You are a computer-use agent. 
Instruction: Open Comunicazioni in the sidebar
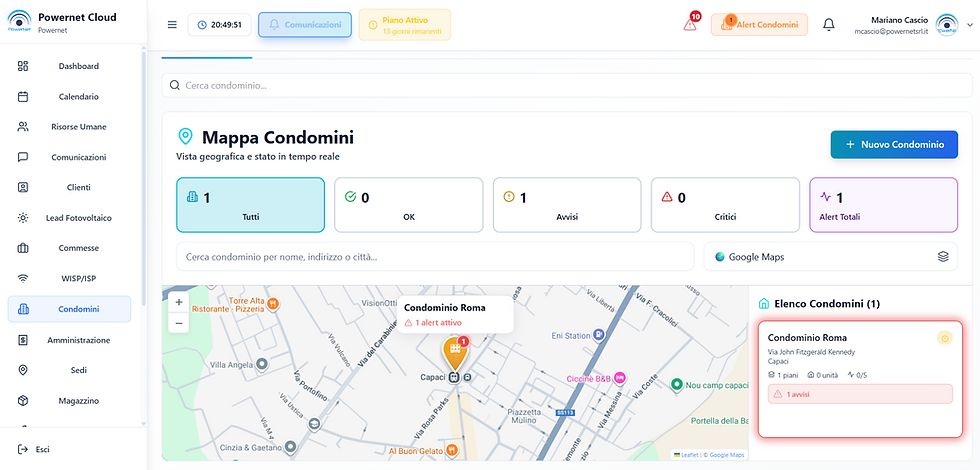click(69, 157)
